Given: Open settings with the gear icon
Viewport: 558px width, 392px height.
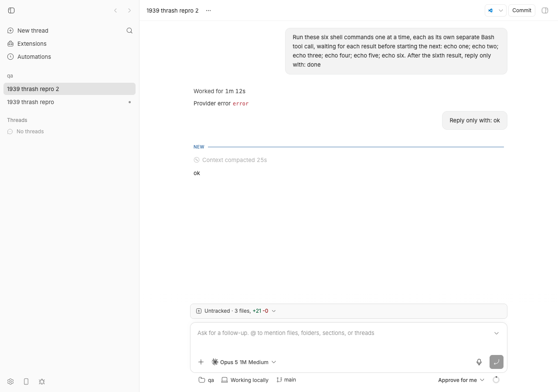Looking at the screenshot, I should (x=10, y=382).
